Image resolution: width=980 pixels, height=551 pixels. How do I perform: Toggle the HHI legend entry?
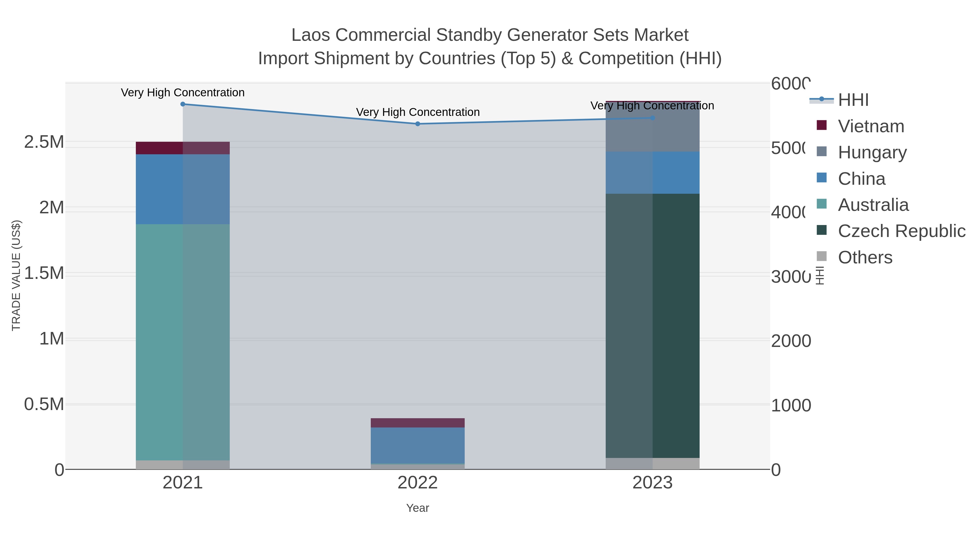pos(839,100)
